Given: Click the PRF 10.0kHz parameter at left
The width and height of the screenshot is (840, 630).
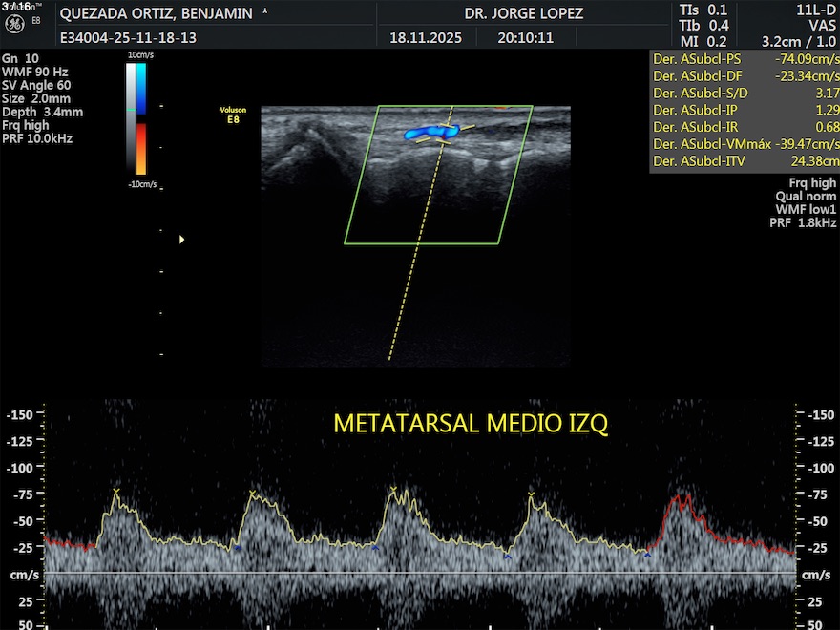Looking at the screenshot, I should tap(37, 138).
